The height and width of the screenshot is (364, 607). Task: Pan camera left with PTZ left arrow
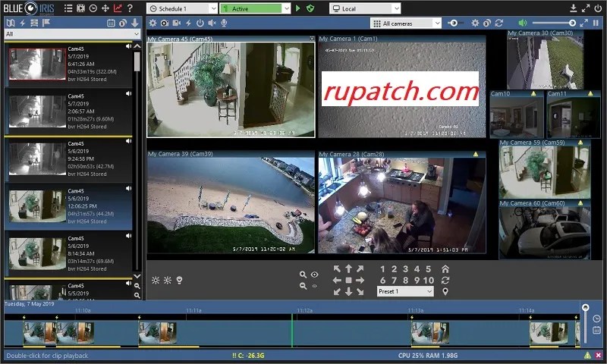point(337,280)
